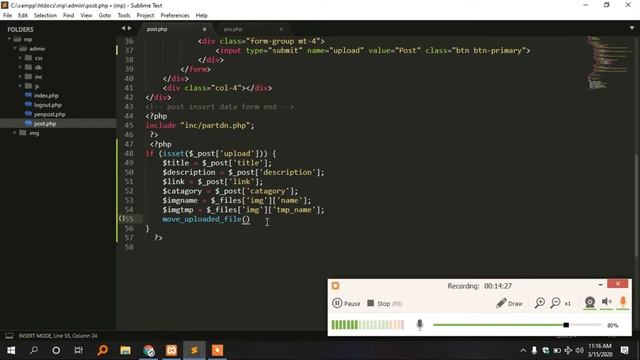Click line number 48 in gutter

coord(129,153)
